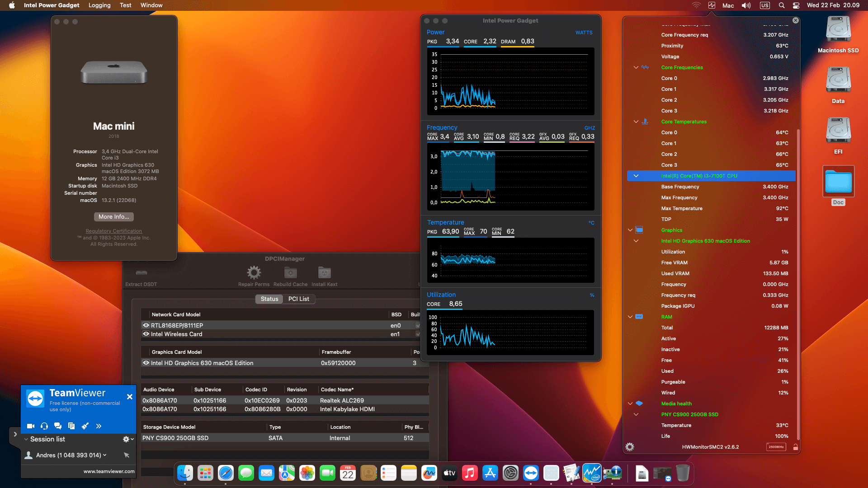This screenshot has width=868, height=488.
Task: Open Regulatory Certification link
Action: coord(114,231)
